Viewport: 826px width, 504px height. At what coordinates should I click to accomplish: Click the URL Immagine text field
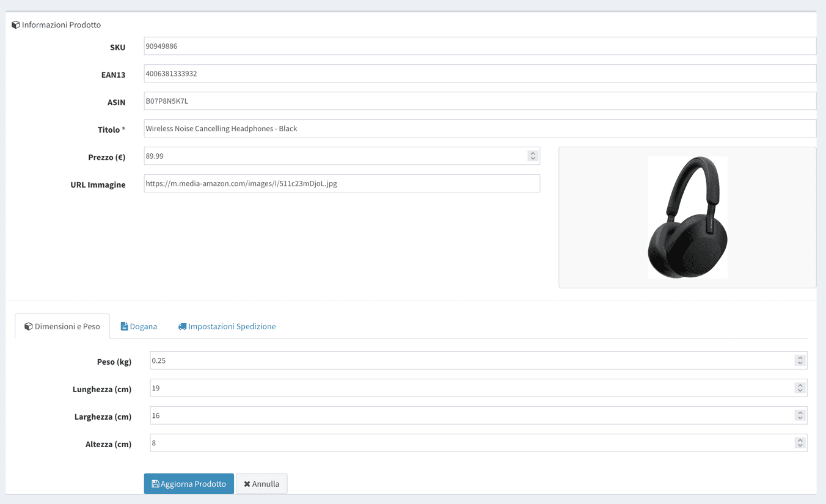click(x=342, y=184)
